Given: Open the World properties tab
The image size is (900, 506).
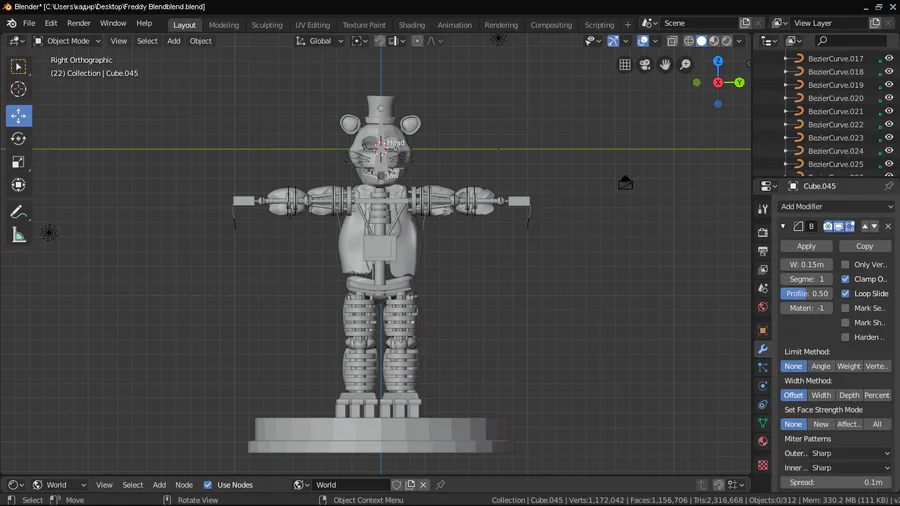Looking at the screenshot, I should [x=762, y=307].
